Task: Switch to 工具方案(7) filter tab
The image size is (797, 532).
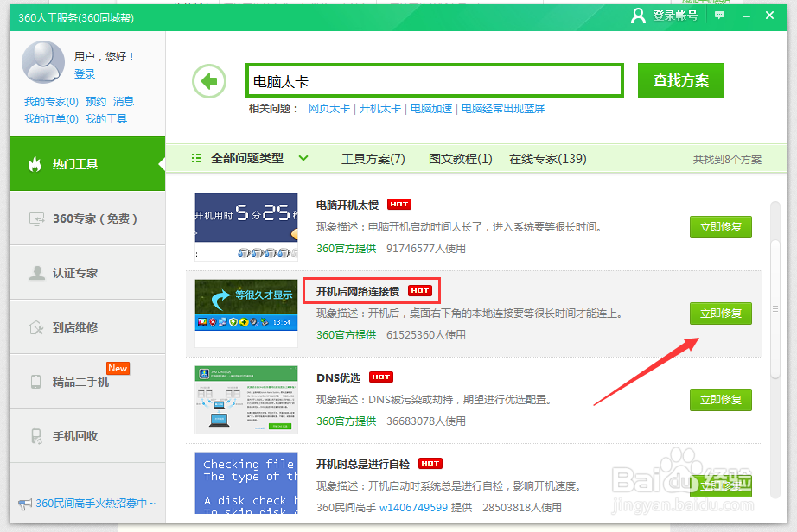Action: 373,159
